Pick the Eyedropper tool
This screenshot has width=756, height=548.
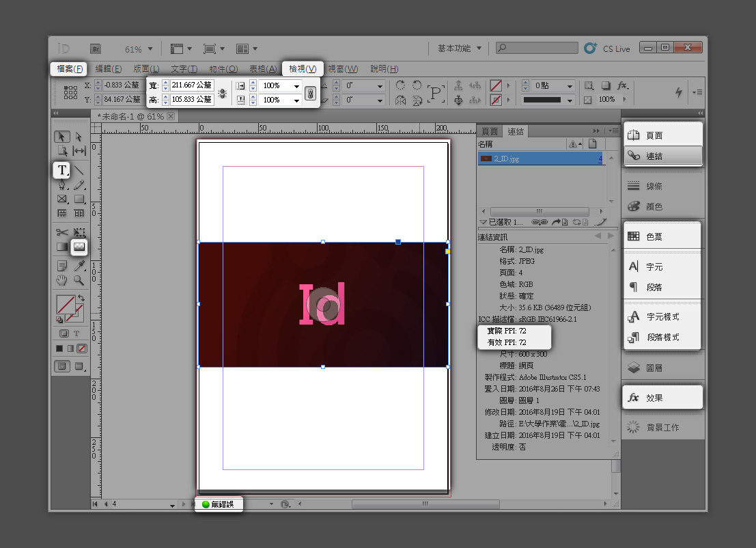(79, 266)
